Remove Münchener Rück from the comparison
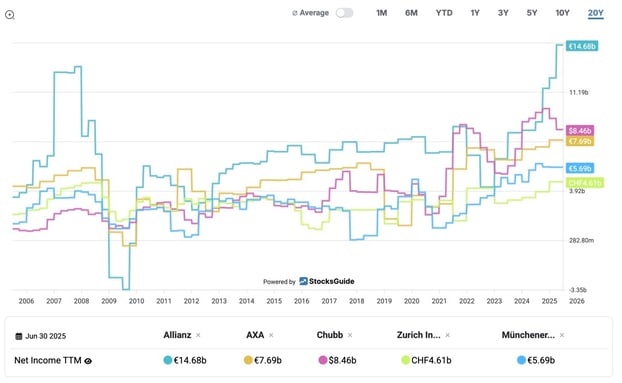The image size is (622, 383). [x=562, y=335]
